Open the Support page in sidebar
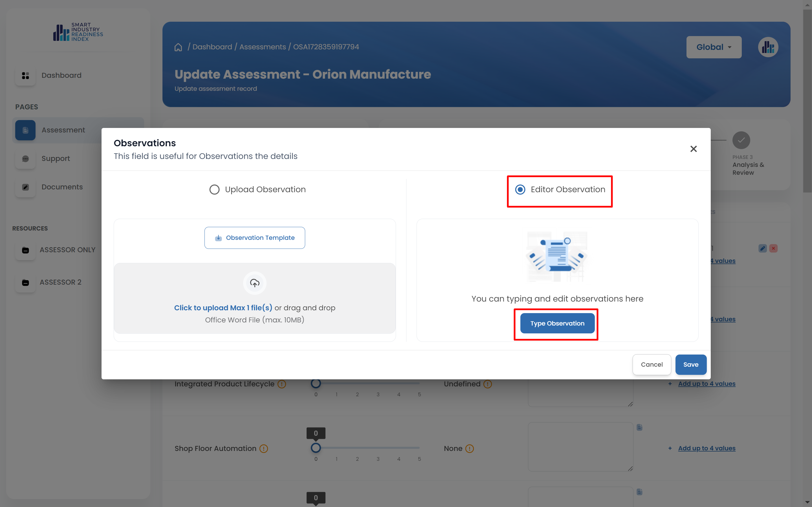 pyautogui.click(x=56, y=159)
